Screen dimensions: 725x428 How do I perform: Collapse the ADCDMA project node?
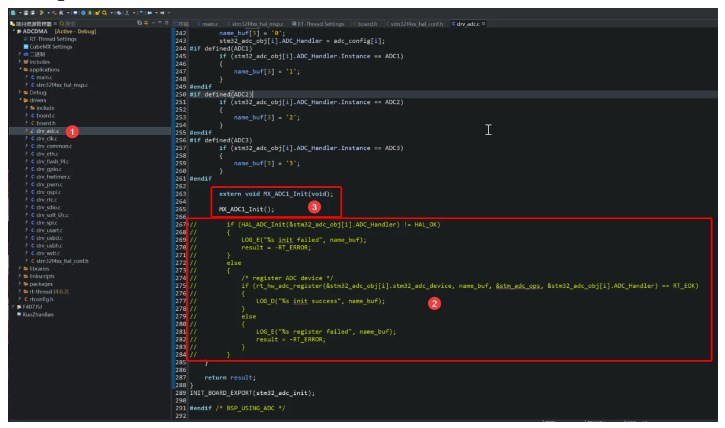(x=13, y=31)
